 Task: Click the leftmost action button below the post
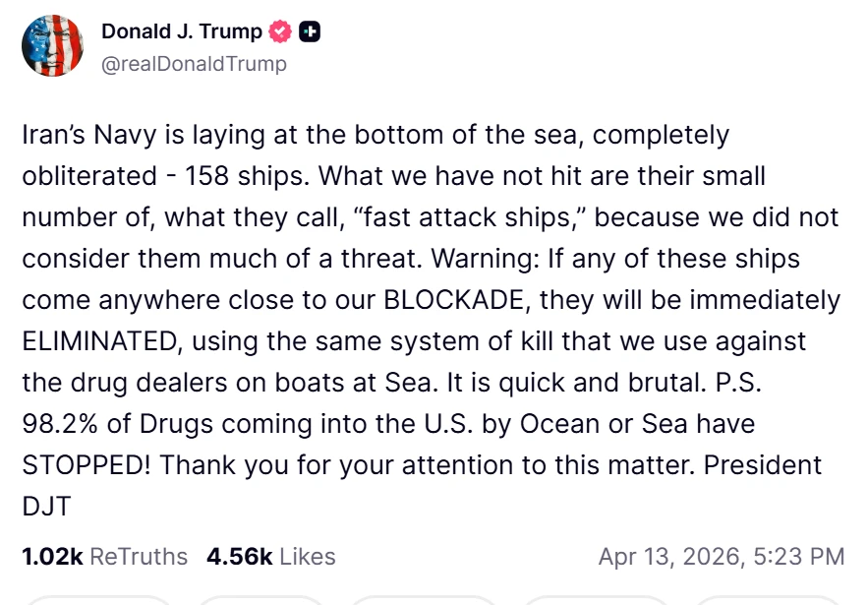click(97, 600)
